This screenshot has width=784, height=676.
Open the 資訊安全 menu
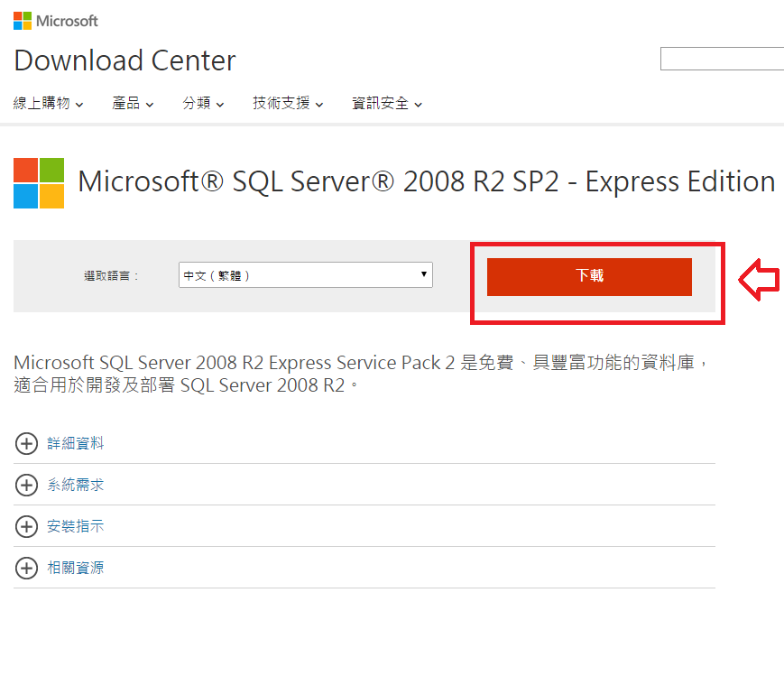387,104
